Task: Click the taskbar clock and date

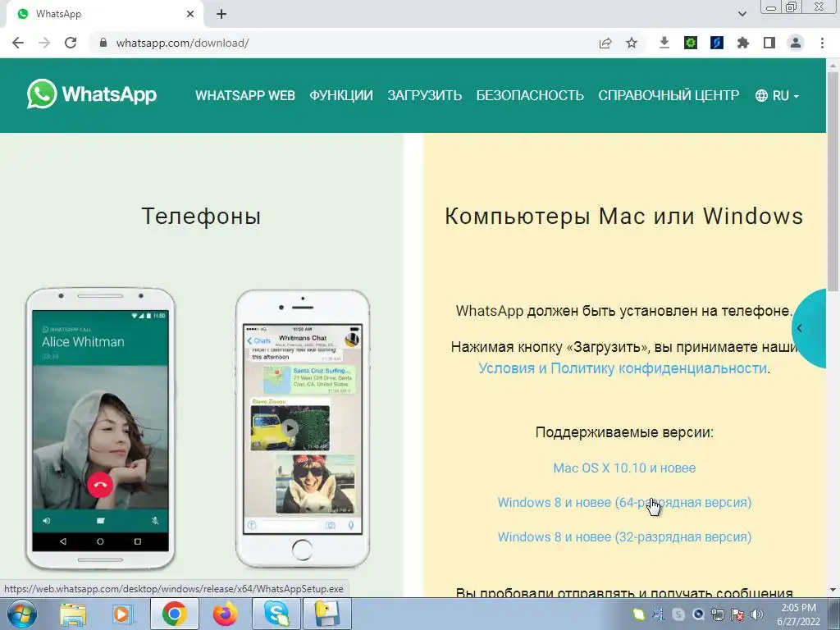Action: (x=799, y=614)
